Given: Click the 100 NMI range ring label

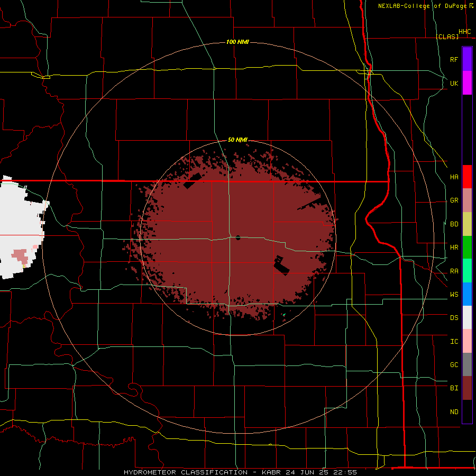Looking at the screenshot, I should (x=237, y=42).
